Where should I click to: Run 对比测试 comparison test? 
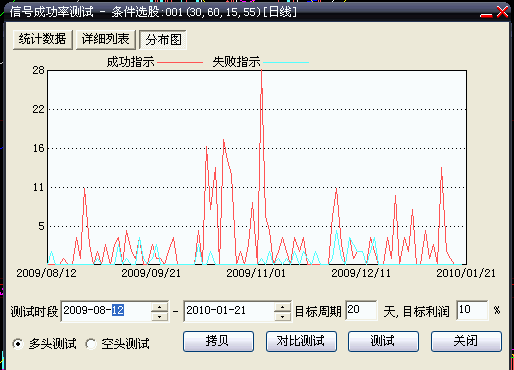pos(301,341)
